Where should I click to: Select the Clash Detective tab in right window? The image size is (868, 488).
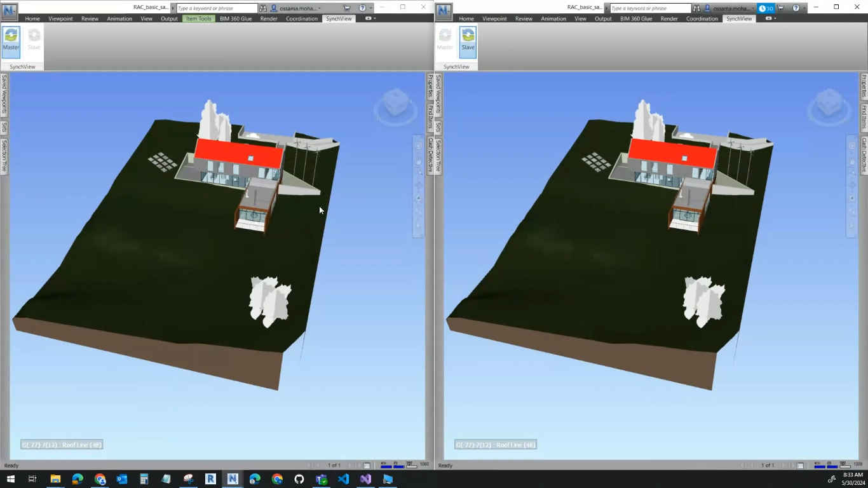click(864, 155)
